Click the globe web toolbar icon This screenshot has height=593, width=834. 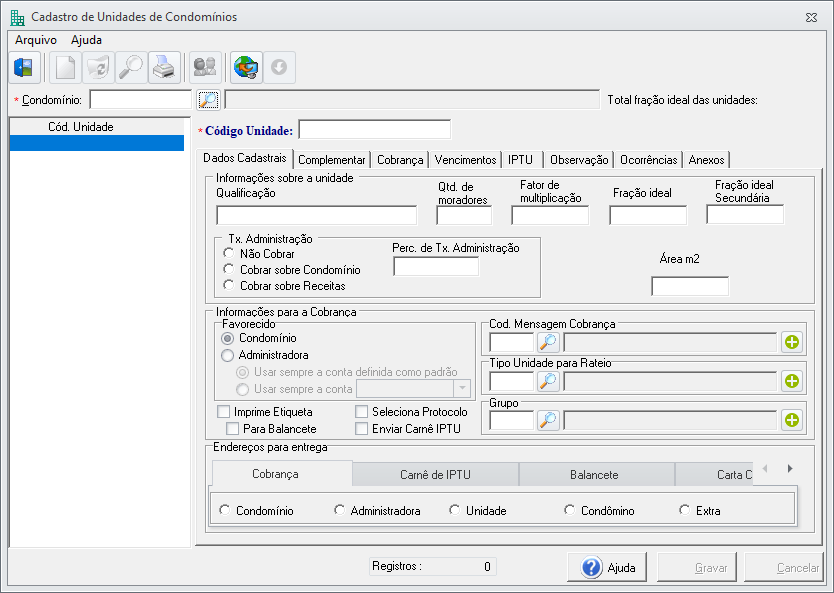click(246, 68)
